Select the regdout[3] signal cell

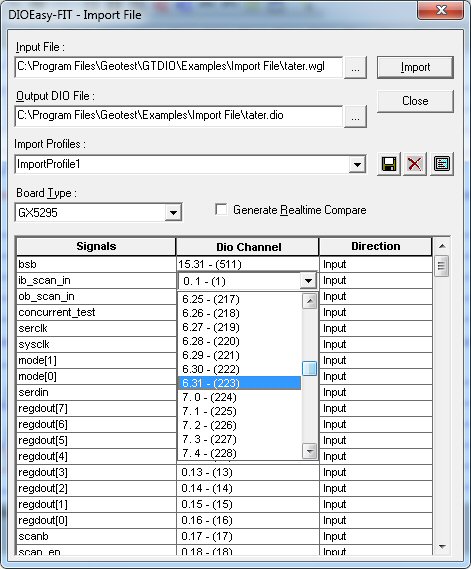(96, 472)
